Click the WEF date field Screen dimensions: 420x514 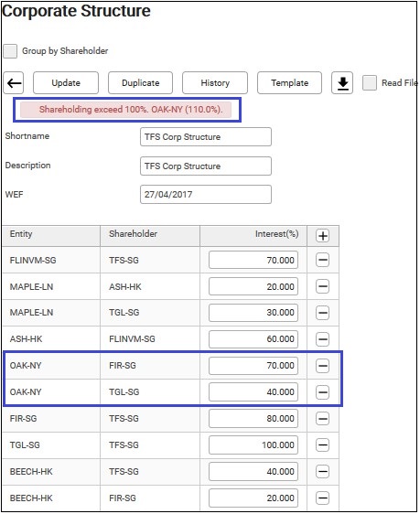pyautogui.click(x=206, y=195)
